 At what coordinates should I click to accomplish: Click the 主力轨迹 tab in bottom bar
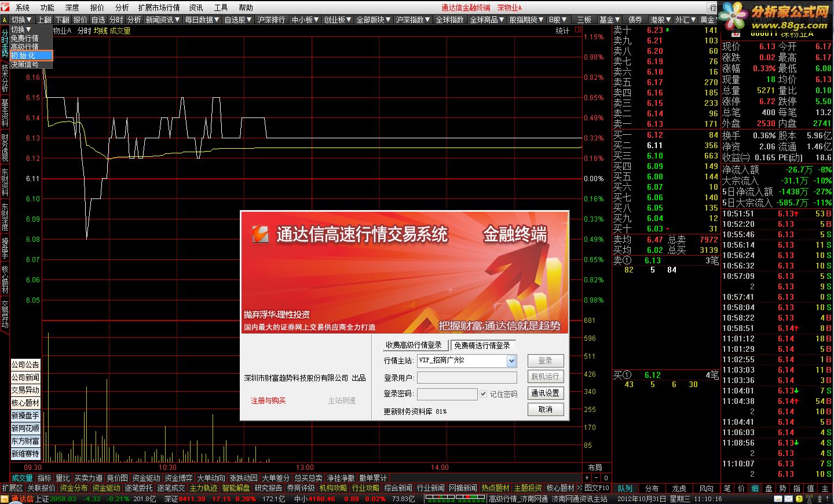[x=203, y=488]
